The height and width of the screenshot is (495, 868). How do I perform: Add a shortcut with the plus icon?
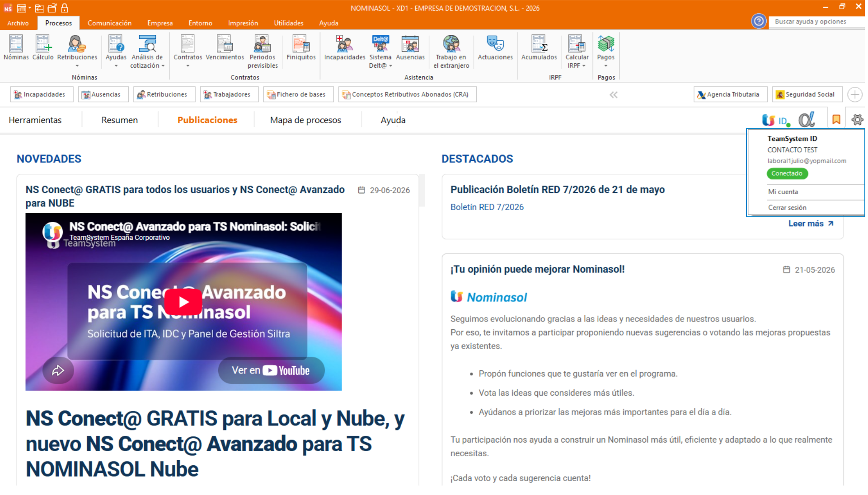coord(854,94)
